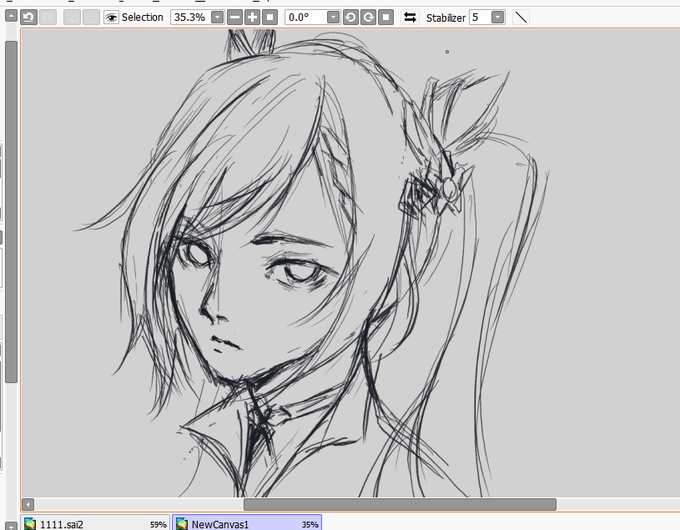Rotate the canvas counterclockwise
Image resolution: width=680 pixels, height=530 pixels.
click(x=350, y=17)
